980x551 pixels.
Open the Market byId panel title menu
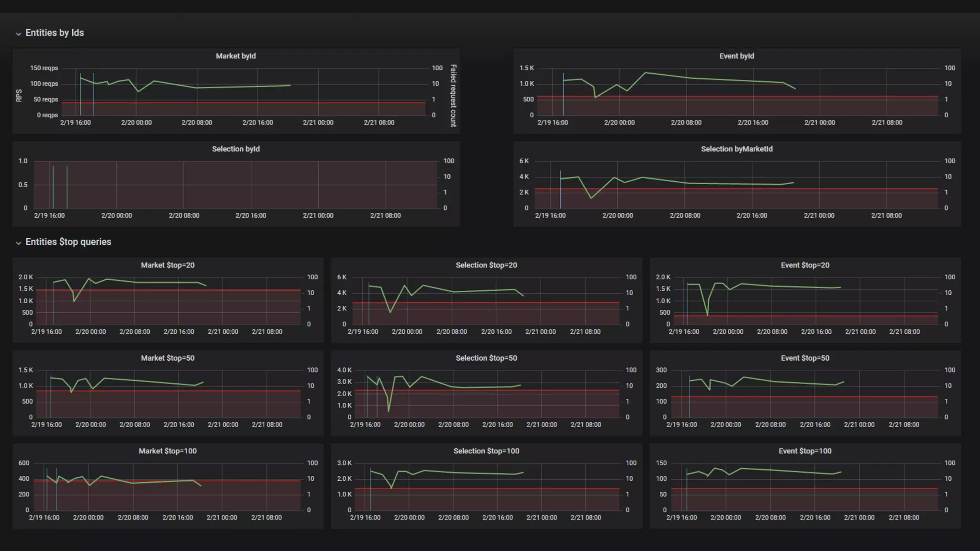tap(235, 56)
